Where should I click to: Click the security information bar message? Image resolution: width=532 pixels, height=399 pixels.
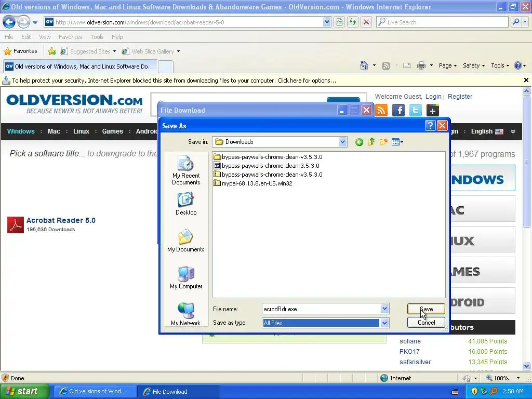(174, 81)
